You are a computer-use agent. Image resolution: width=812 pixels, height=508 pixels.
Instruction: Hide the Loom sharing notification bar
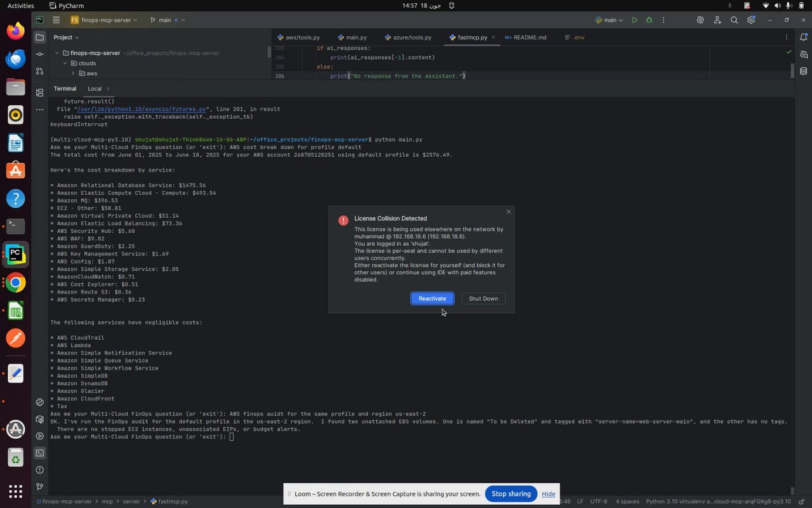(549, 494)
